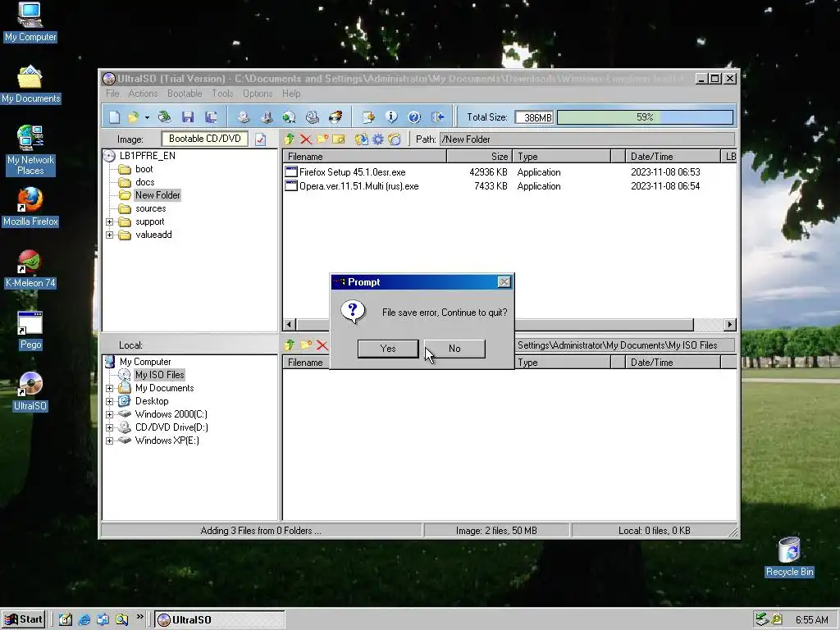Open the Bootable menu
Viewport: 840px width, 630px height.
tap(185, 94)
